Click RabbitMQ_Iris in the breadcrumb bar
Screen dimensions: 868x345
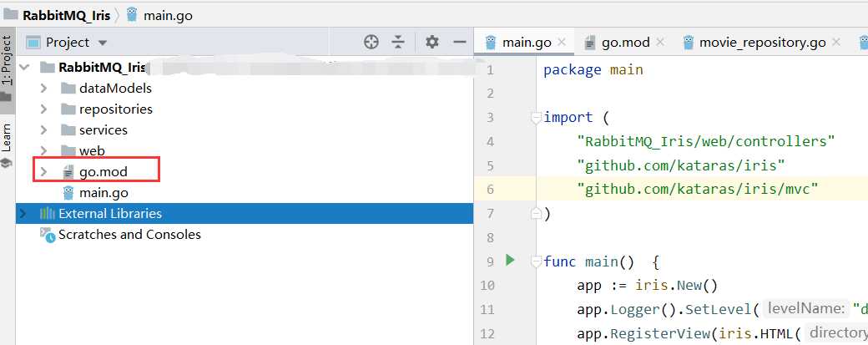pos(56,13)
